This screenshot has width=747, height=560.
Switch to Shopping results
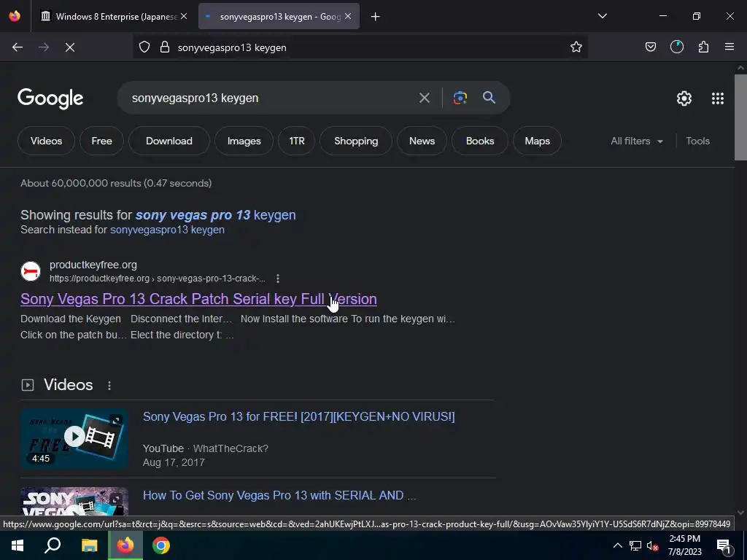point(356,141)
